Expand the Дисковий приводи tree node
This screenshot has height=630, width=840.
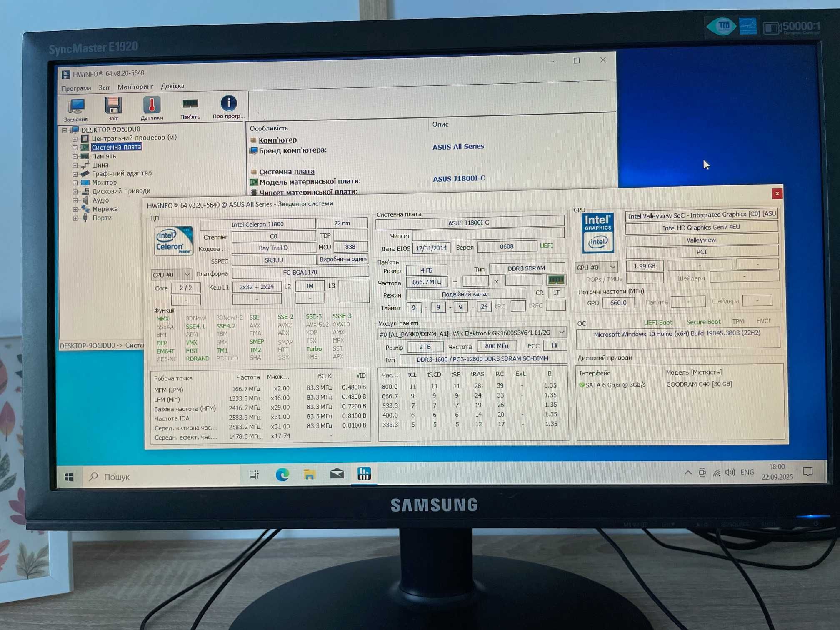coord(75,192)
